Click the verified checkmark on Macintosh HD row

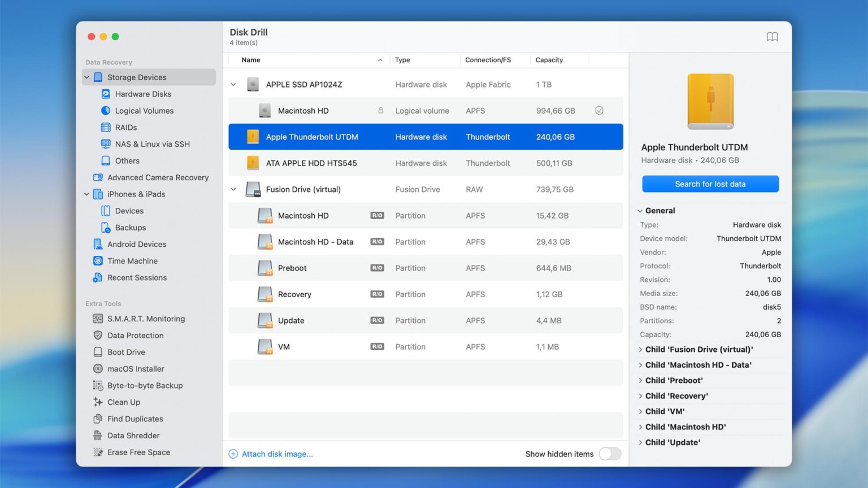[599, 110]
